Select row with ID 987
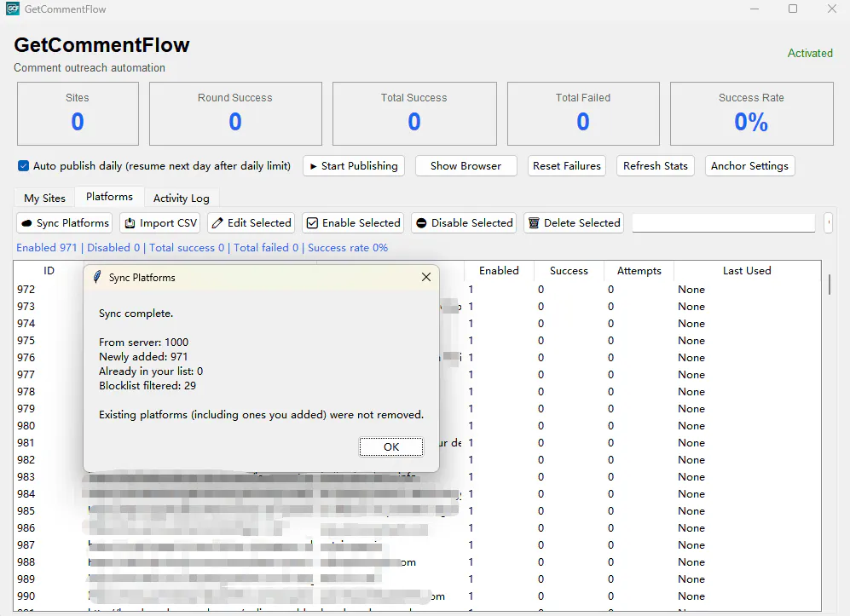This screenshot has width=850, height=616. coord(418,544)
